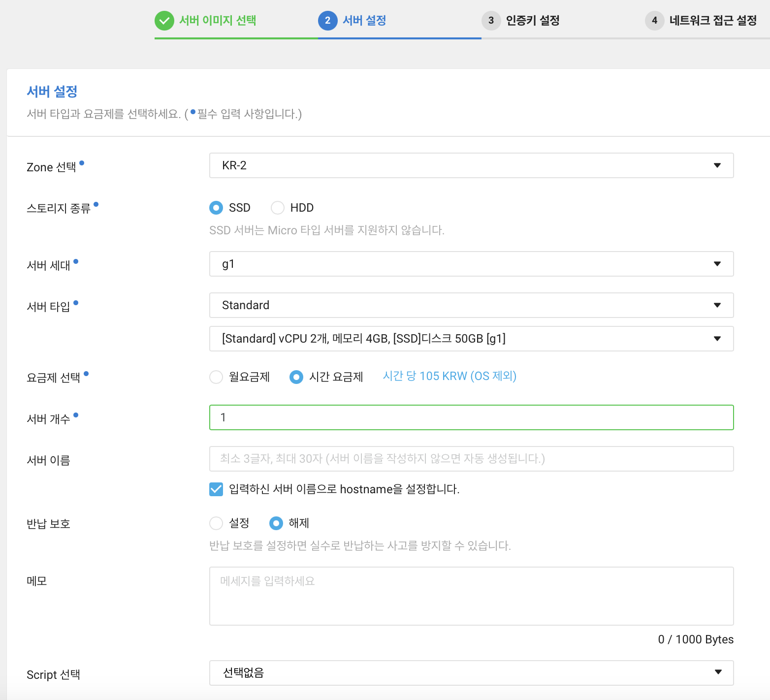The height and width of the screenshot is (700, 770).
Task: Click inside the 서버 개수 field
Action: [x=471, y=417]
